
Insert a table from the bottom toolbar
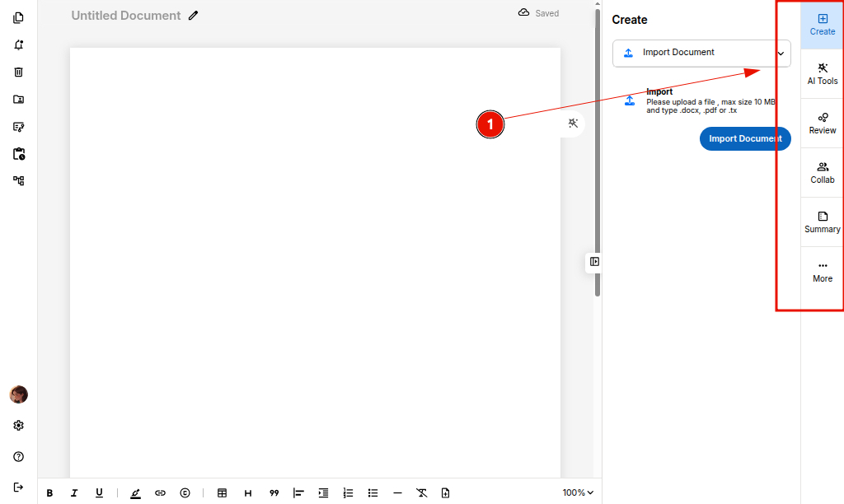[222, 492]
